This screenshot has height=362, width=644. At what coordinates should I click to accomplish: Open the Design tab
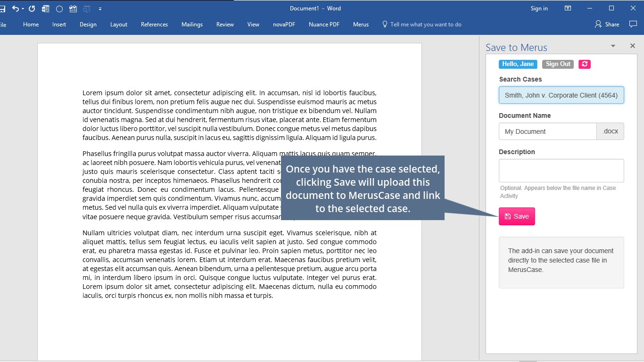pos(88,25)
